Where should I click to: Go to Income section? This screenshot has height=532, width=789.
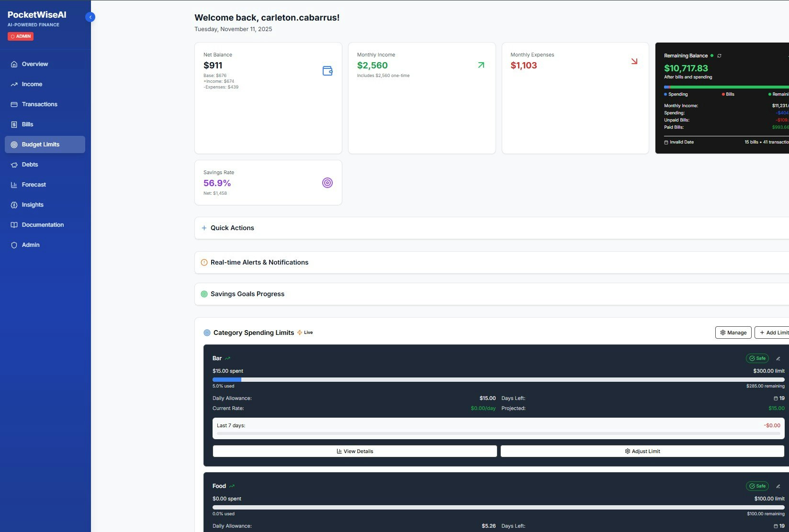45,84
